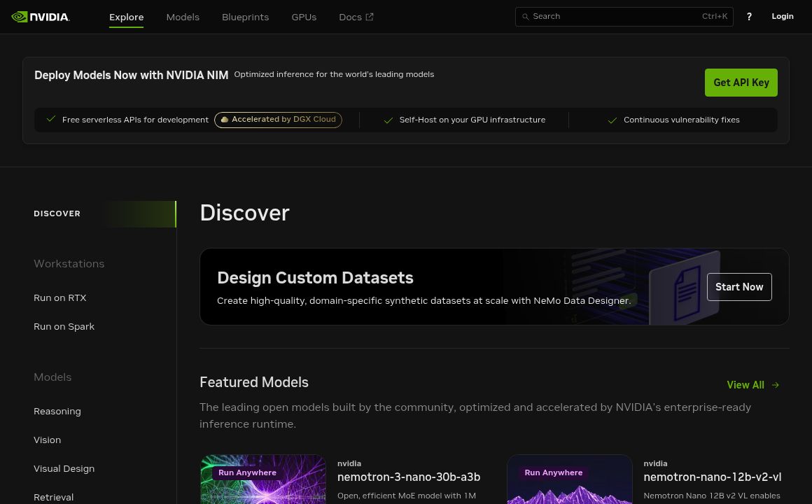
Task: Click the Accelerated by DGX Cloud badge
Action: tap(278, 120)
